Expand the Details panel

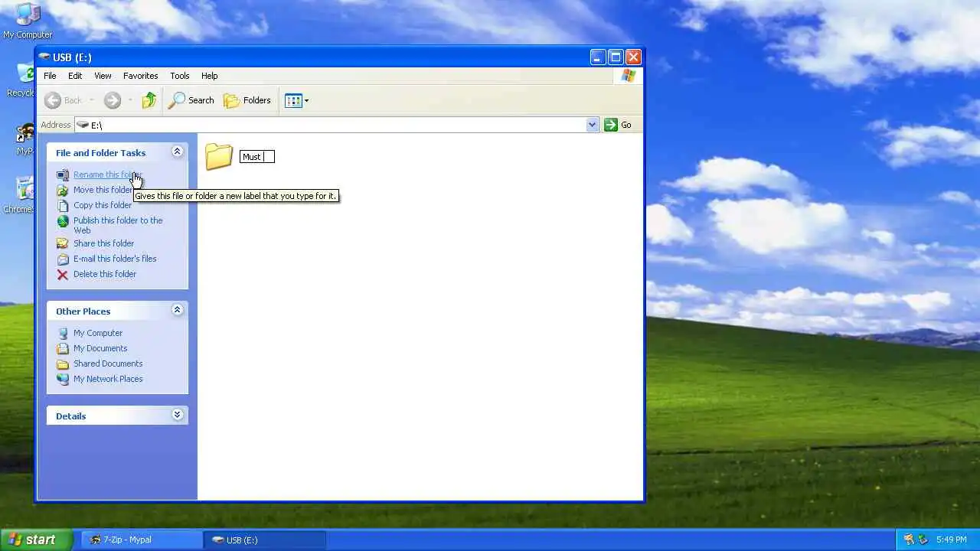[x=177, y=415]
